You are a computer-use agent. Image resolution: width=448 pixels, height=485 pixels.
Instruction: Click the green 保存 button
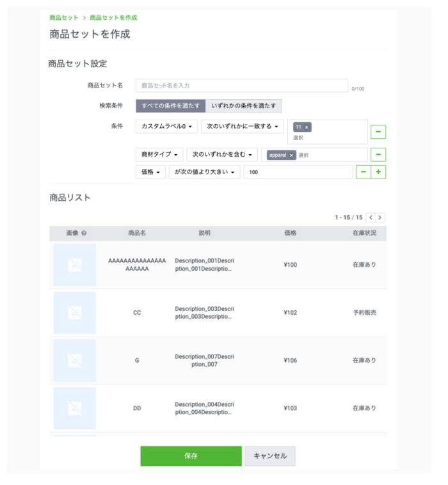[191, 456]
